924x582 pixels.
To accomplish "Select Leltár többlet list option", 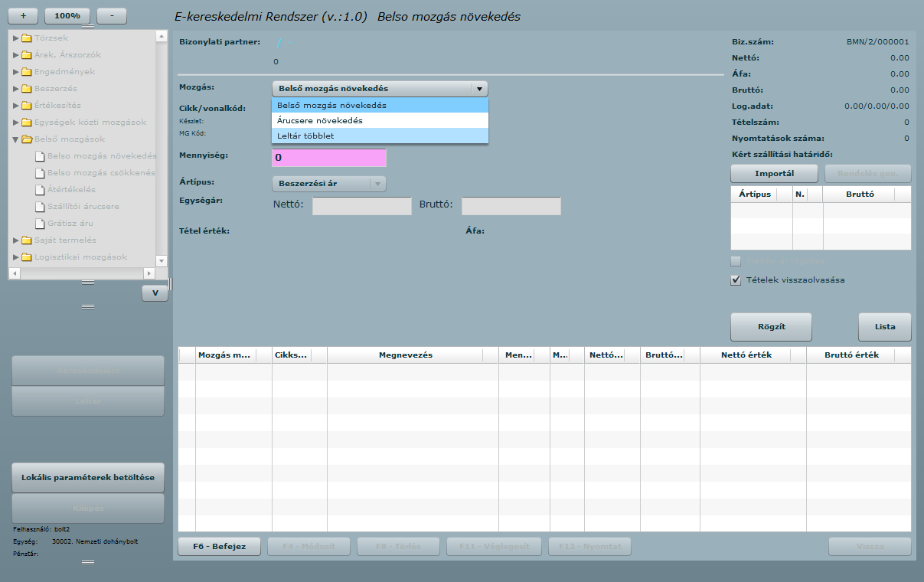I will coord(380,136).
